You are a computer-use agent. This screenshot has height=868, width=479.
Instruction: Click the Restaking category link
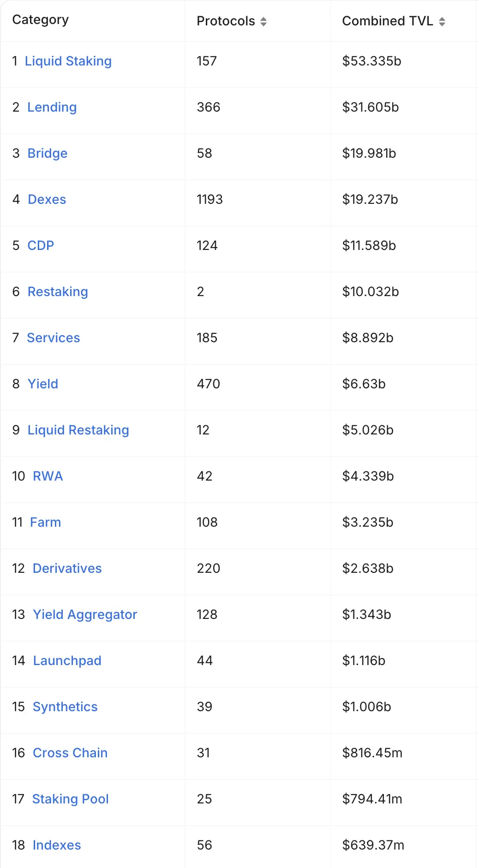point(58,292)
